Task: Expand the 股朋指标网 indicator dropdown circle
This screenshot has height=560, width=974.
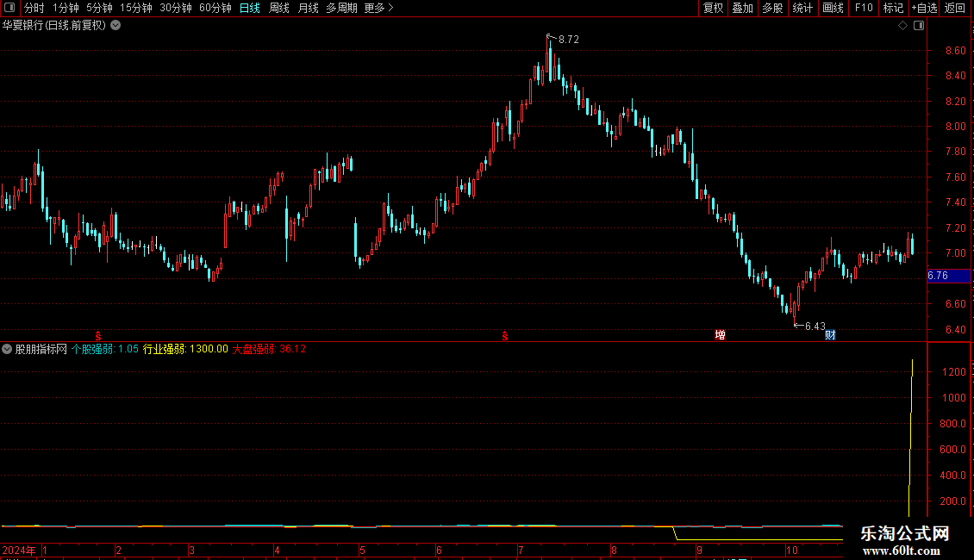Action: pos(7,349)
